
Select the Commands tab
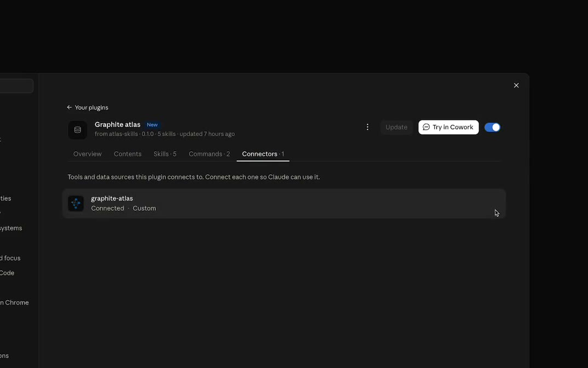point(209,154)
